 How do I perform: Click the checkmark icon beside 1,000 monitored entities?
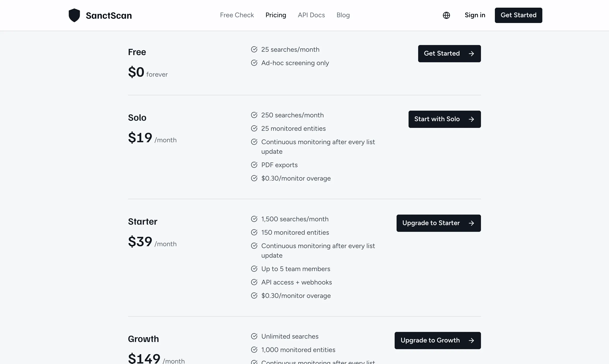(254, 350)
